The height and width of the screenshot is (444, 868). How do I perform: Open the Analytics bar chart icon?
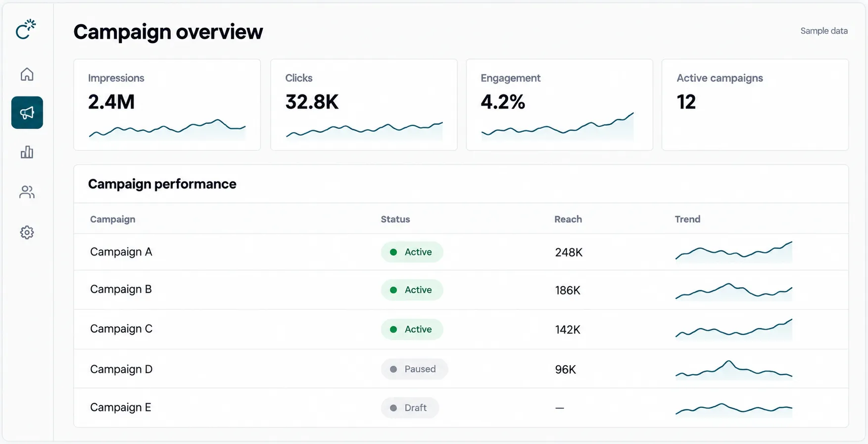(27, 152)
